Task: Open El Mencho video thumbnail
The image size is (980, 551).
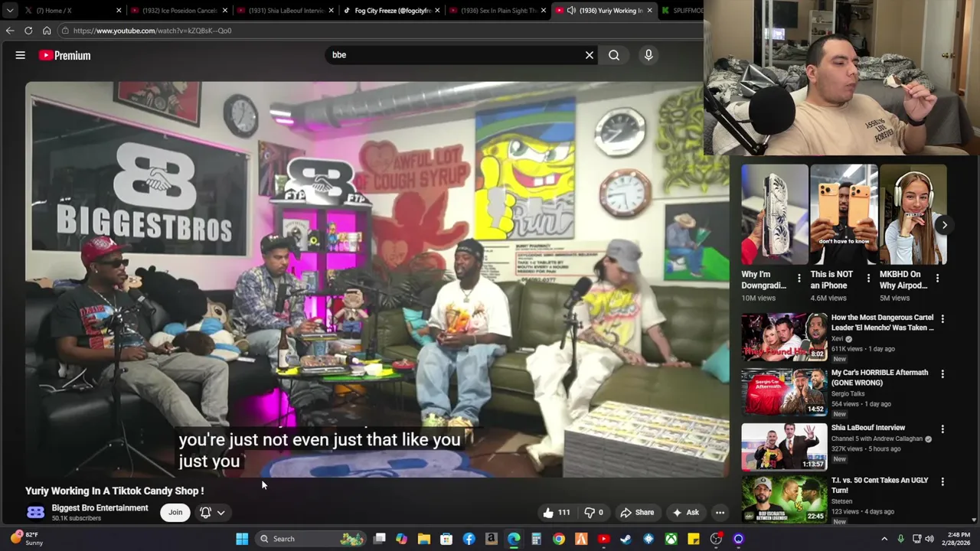Action: click(x=784, y=337)
